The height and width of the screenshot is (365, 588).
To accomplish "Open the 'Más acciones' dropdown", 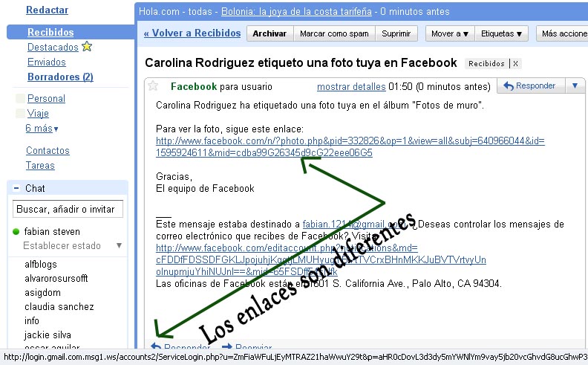I will point(563,33).
